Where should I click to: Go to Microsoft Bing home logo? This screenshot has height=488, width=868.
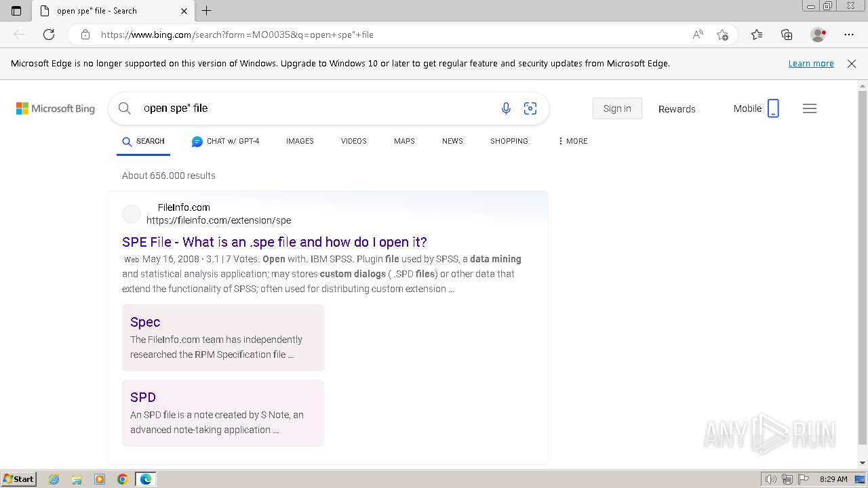(x=56, y=108)
